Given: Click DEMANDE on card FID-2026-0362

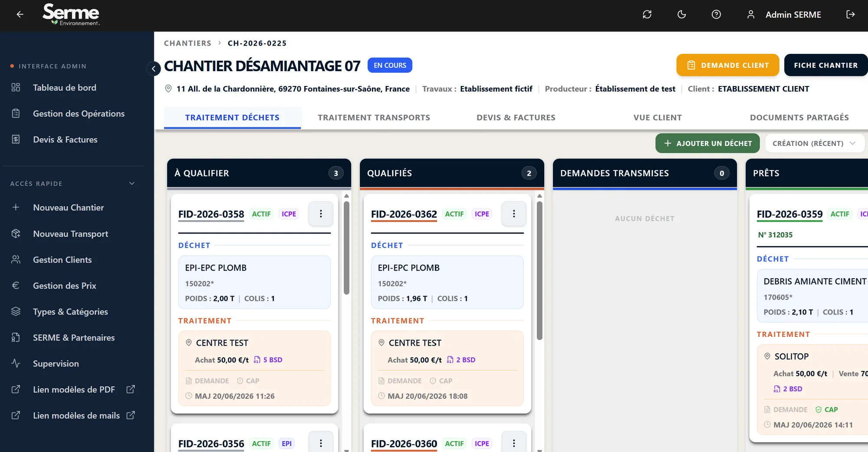Looking at the screenshot, I should pyautogui.click(x=400, y=381).
